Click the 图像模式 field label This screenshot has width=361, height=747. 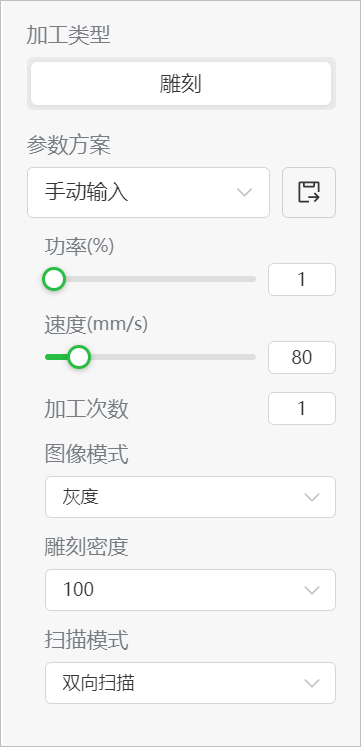86,454
